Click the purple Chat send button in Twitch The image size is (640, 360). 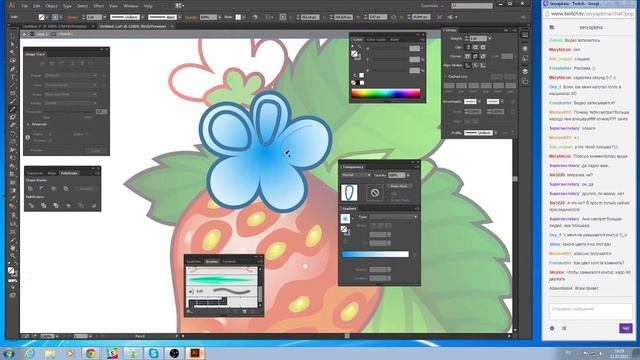pyautogui.click(x=625, y=328)
